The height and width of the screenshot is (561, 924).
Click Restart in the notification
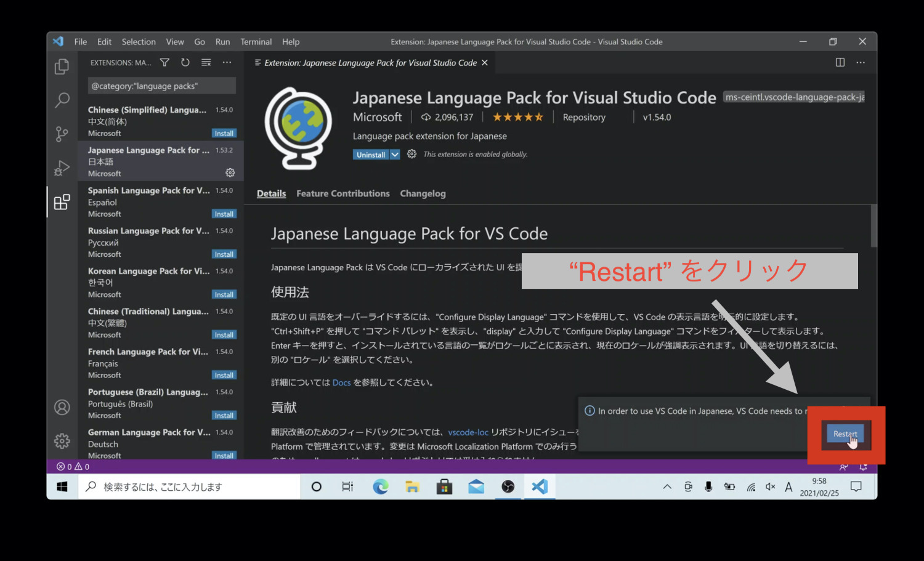845,434
